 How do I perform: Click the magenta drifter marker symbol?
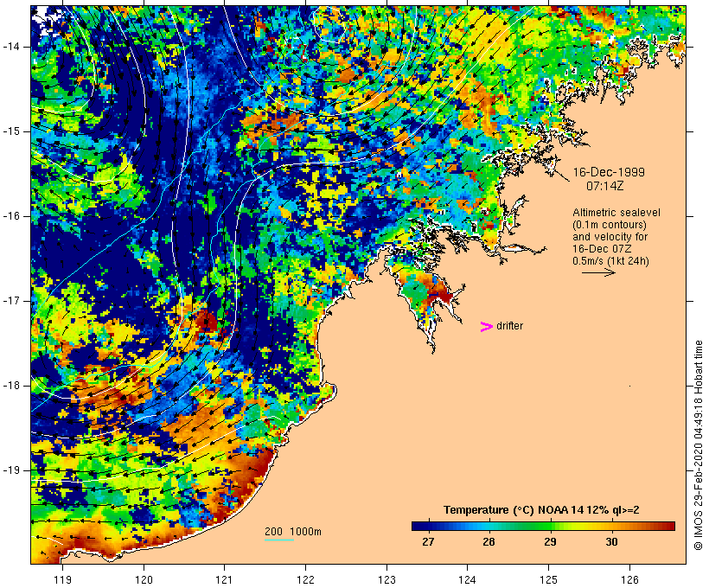486,327
